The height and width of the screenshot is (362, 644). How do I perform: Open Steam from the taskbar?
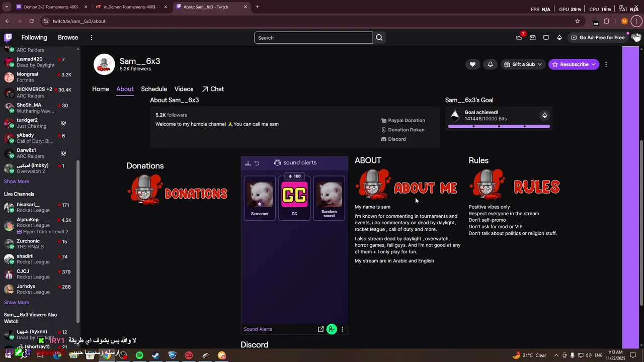(x=156, y=355)
